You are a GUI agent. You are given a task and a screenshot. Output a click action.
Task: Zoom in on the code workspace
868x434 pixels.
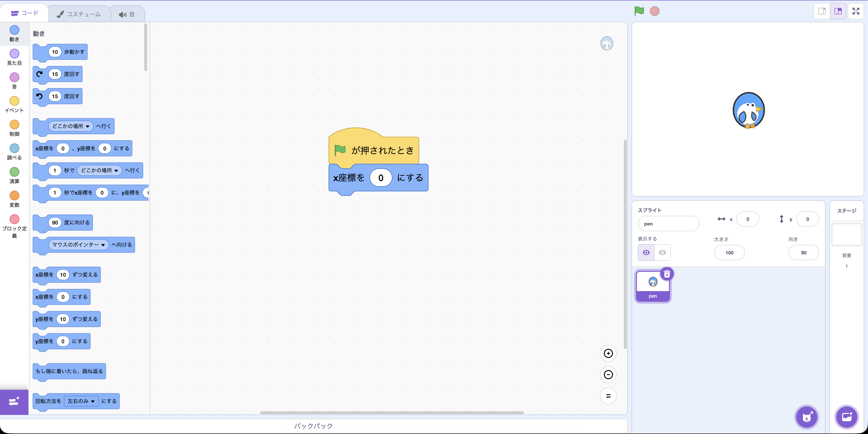pyautogui.click(x=608, y=353)
